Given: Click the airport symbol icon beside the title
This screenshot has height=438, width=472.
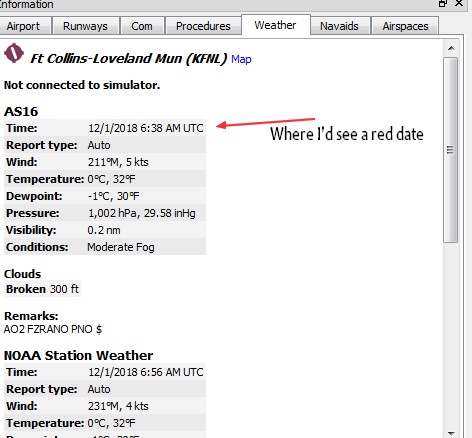Looking at the screenshot, I should click(x=14, y=53).
